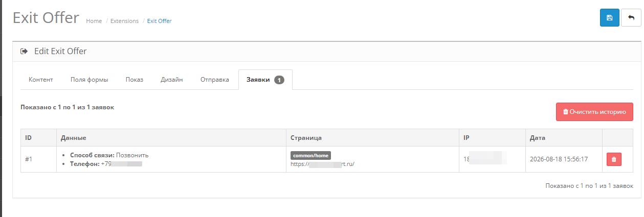Click the Edit Exit Offer panel icon

click(24, 51)
